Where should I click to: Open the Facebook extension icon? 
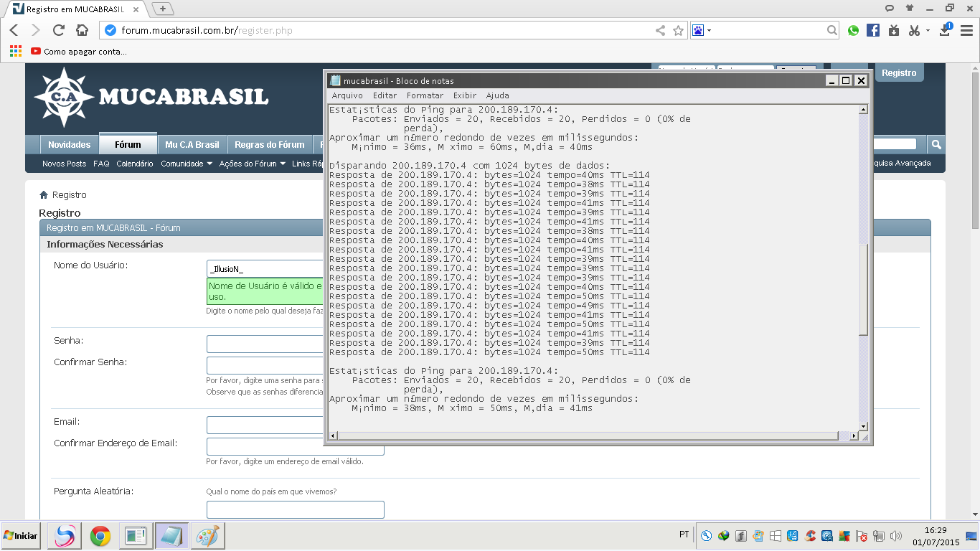(873, 30)
